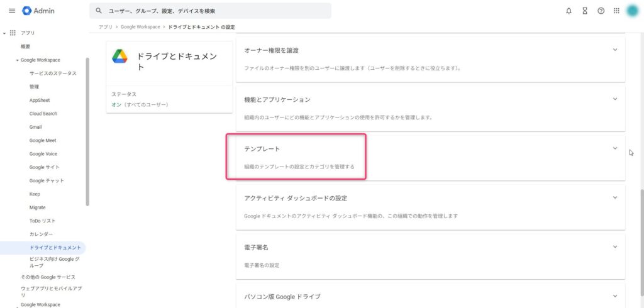Viewport: 644px width, 308px height.
Task: Open the help question mark icon
Action: tap(601, 11)
